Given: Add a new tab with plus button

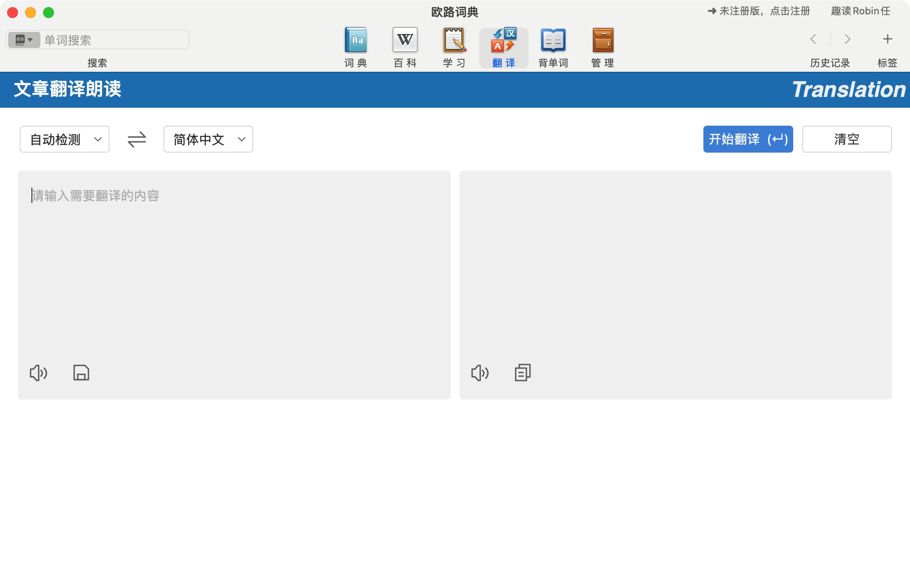Looking at the screenshot, I should [x=887, y=39].
